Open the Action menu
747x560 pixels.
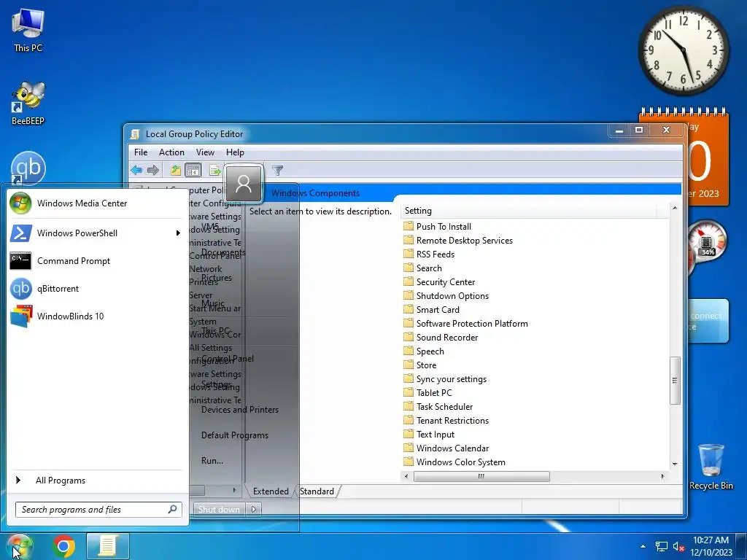click(171, 152)
